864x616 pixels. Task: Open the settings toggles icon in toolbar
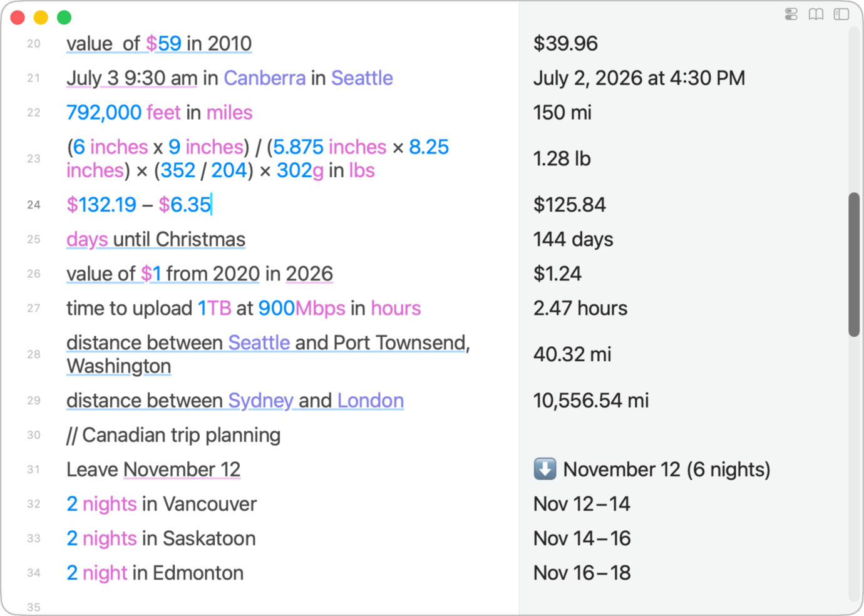tap(791, 14)
